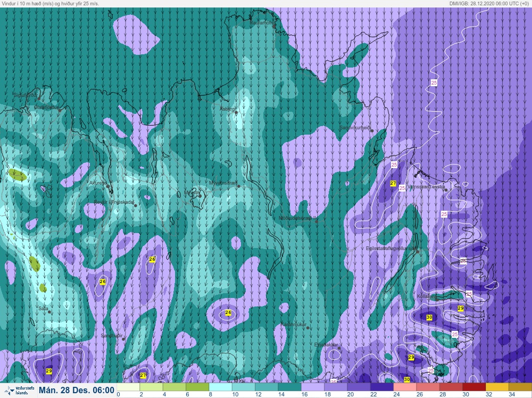The height and width of the screenshot is (398, 532).
Task: Select the 2–4 m/s light green legend swatch
Action: pos(151,387)
